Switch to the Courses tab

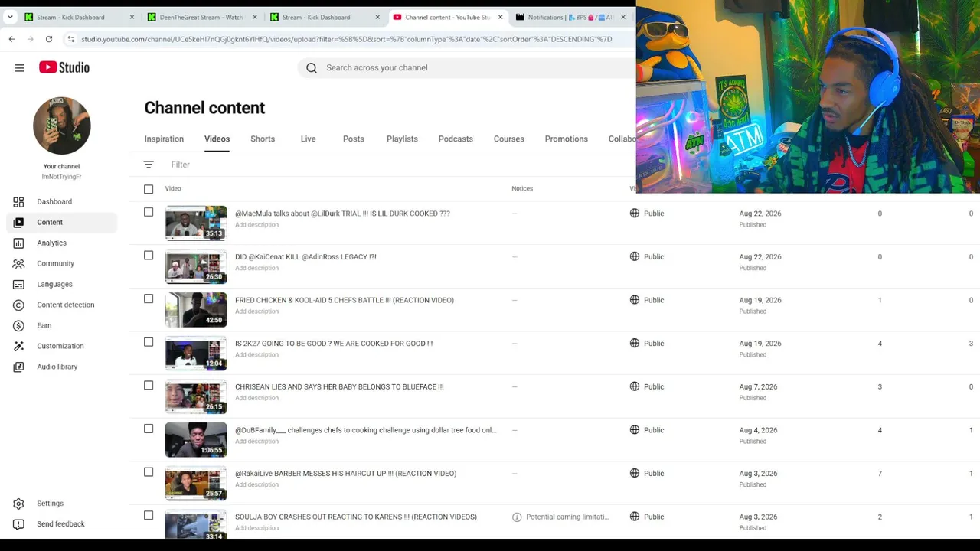(x=509, y=139)
